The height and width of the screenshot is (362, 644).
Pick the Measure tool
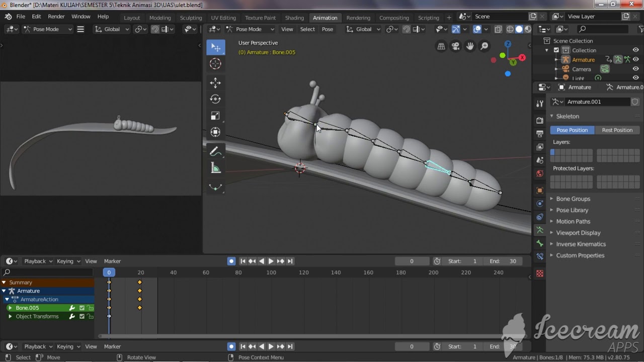tap(215, 168)
